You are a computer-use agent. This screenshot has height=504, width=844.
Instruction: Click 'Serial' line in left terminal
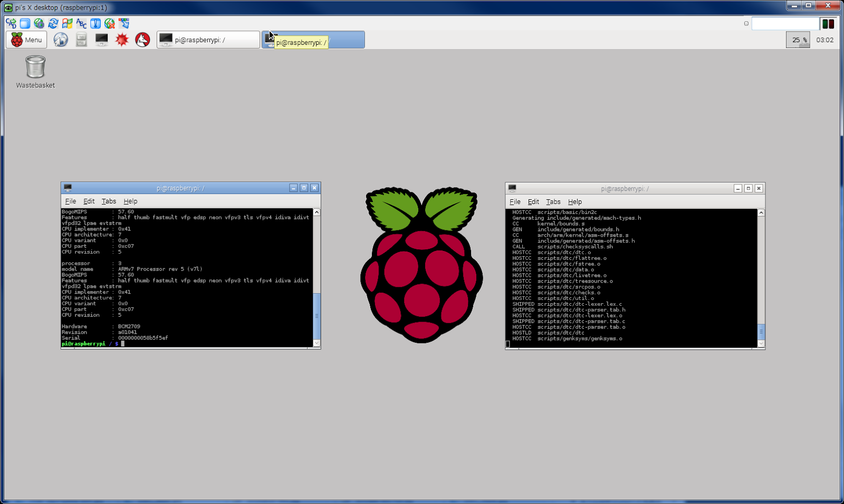[114, 338]
